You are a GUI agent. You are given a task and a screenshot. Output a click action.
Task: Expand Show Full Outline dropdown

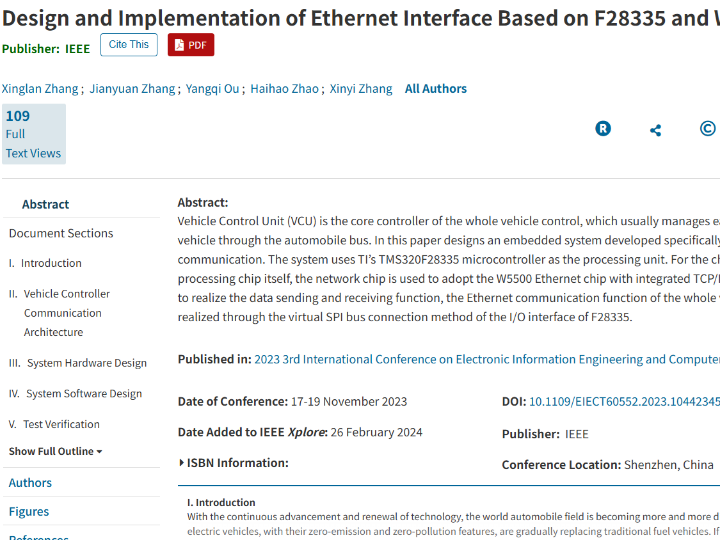point(56,451)
